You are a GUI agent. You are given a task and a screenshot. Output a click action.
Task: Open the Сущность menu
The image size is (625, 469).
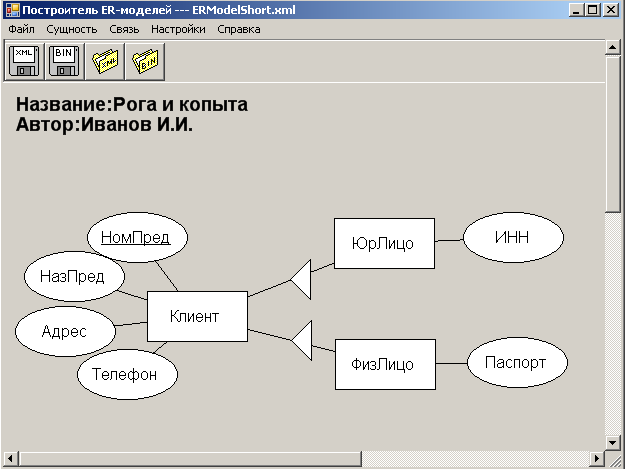tap(72, 29)
